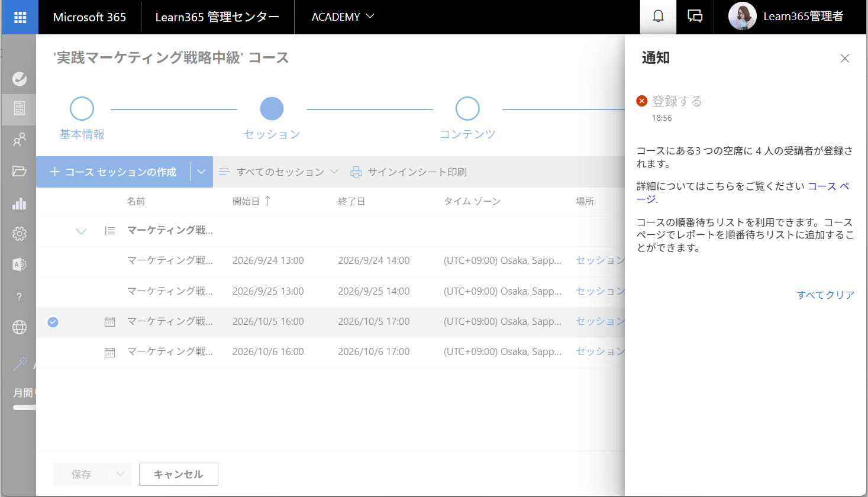Click the すべてクリア link

[825, 295]
